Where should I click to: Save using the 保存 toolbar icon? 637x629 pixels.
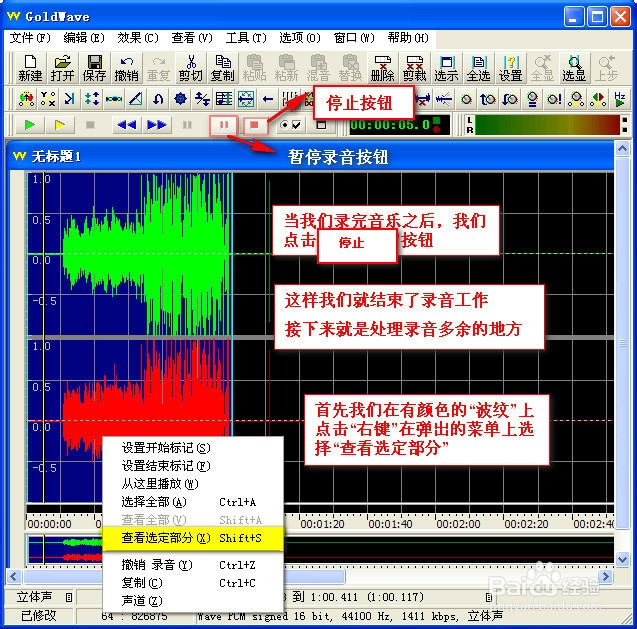pyautogui.click(x=94, y=68)
